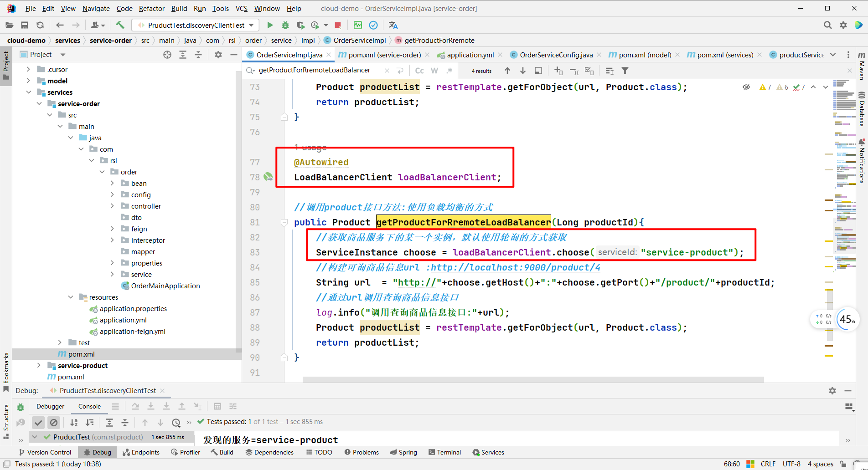Toggle reader mode eye icon
Screen dimensions: 868x470
pos(746,87)
